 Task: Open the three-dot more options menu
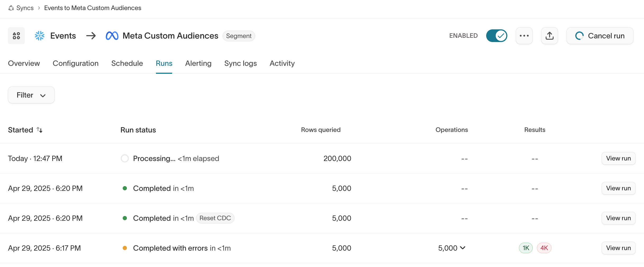click(524, 36)
